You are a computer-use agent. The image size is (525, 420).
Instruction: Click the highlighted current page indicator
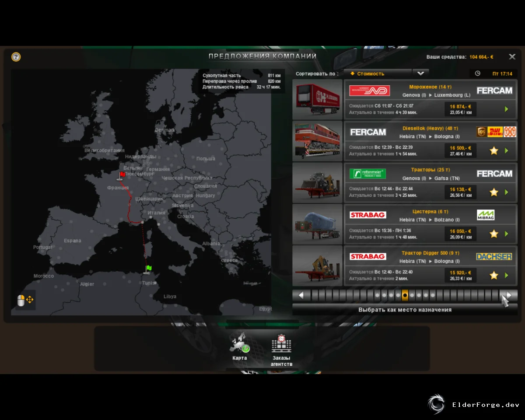(405, 295)
